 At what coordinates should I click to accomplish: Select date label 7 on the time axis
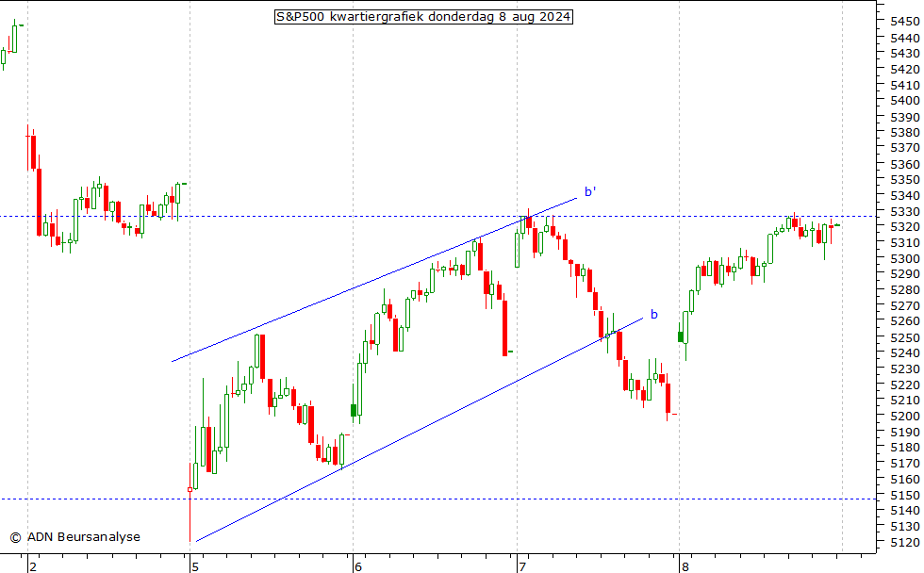tap(522, 567)
